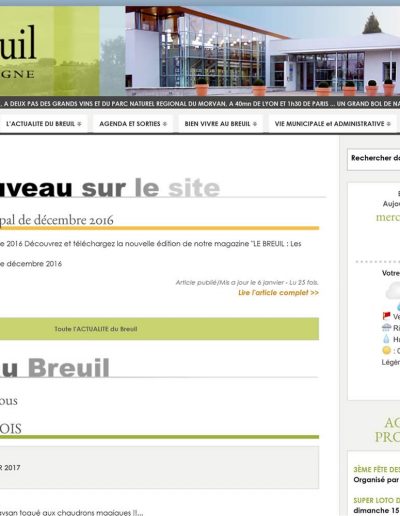Click the yellow sun weather icon
Screen dimensions: 400x516
[x=386, y=350]
